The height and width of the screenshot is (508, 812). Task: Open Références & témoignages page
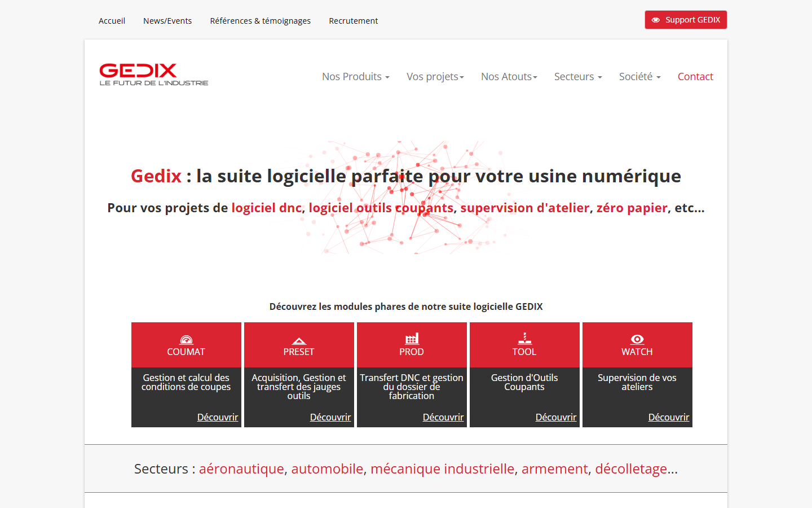[261, 21]
